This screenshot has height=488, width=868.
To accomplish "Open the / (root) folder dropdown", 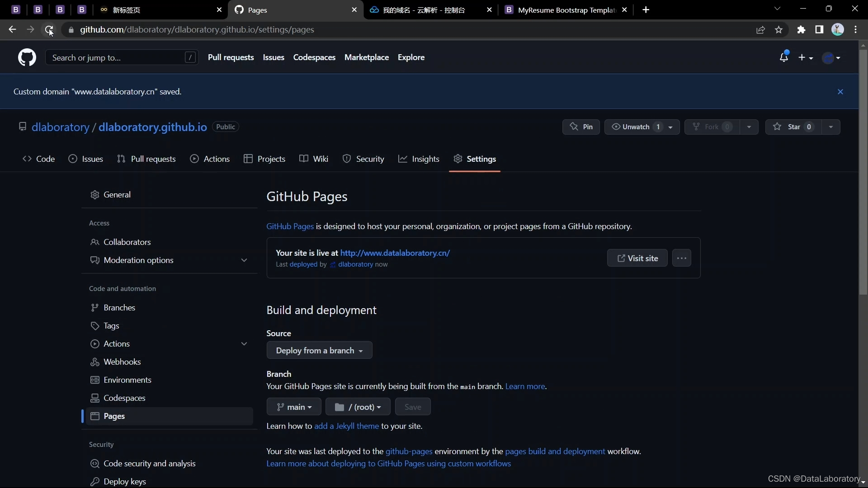I will pyautogui.click(x=358, y=407).
